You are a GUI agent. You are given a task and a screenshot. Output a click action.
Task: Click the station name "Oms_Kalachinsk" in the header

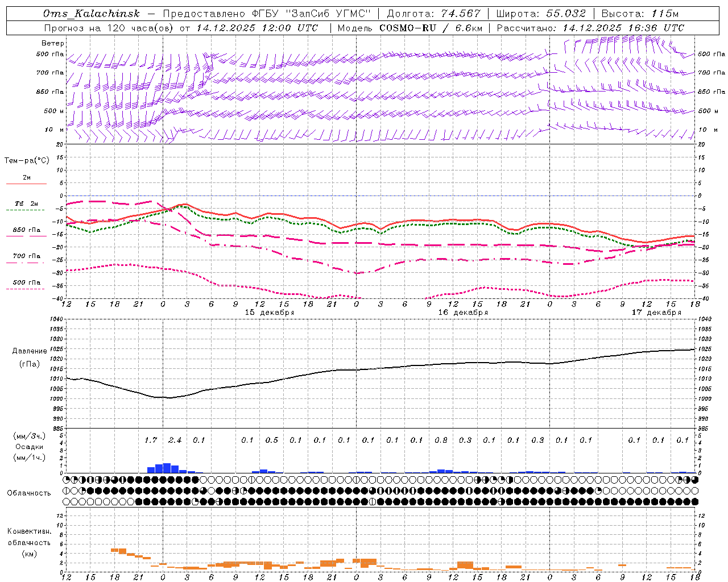[91, 14]
